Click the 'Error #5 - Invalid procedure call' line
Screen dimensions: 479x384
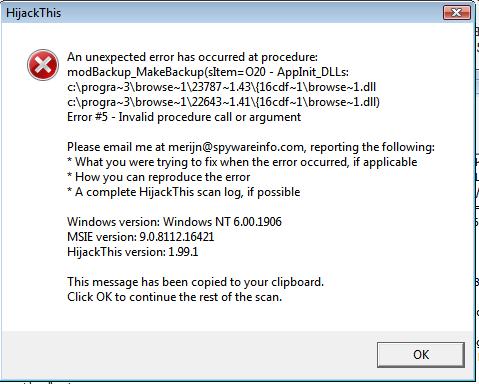pos(184,117)
